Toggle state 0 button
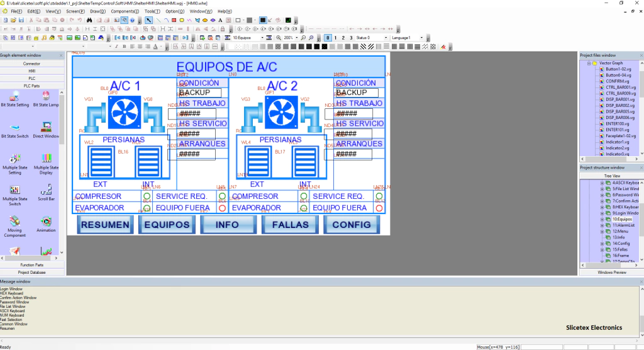The height and width of the screenshot is (350, 644). click(x=328, y=38)
